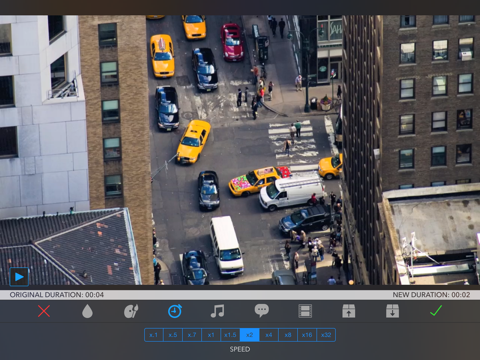
Task: Select the highlighted x2 speed option
Action: 250,335
